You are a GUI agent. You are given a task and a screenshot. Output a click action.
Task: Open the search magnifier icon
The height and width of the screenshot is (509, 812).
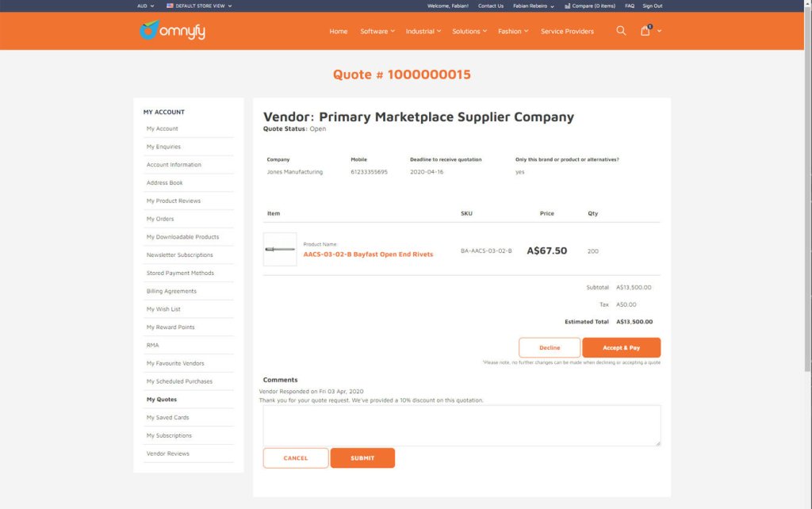click(621, 31)
